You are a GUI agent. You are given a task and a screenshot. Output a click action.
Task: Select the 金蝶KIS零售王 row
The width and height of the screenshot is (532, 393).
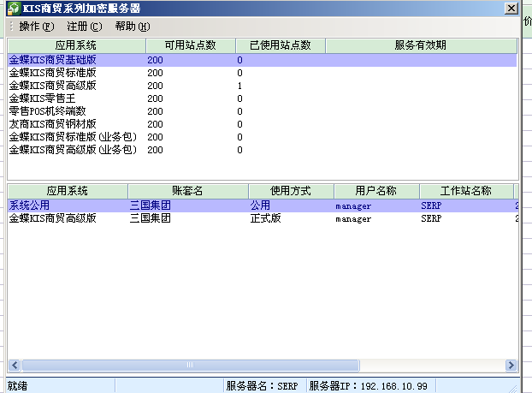[262, 98]
